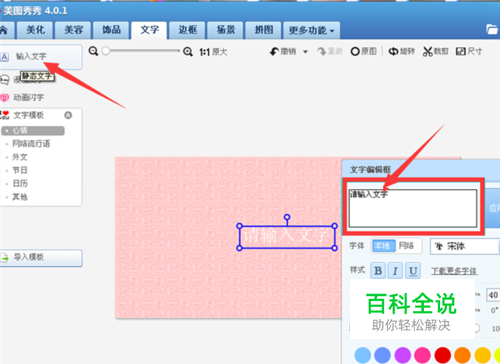The image size is (500, 364).
Task: Select 日历 template category
Action: [x=20, y=183]
